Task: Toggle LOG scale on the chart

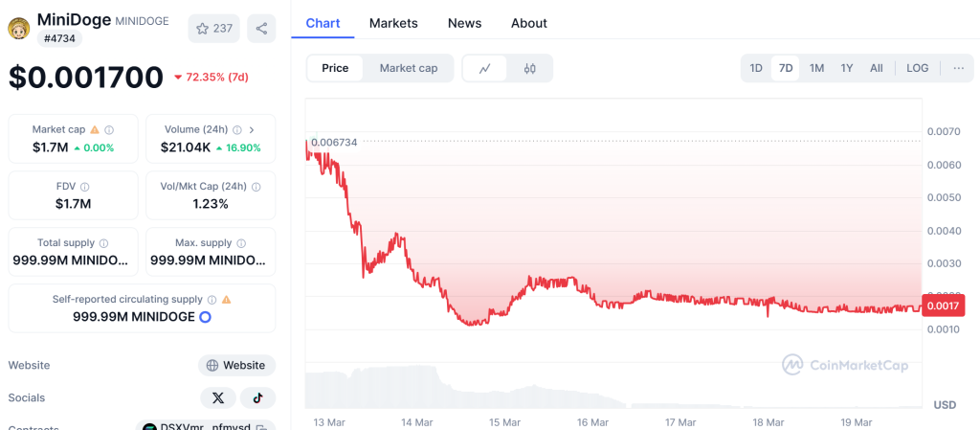Action: 917,68
